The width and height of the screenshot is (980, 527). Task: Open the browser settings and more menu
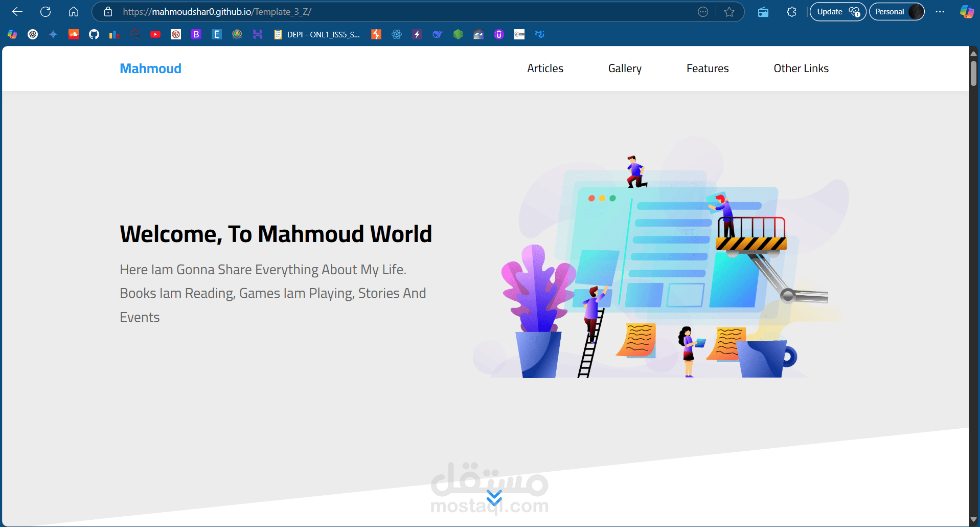click(940, 12)
